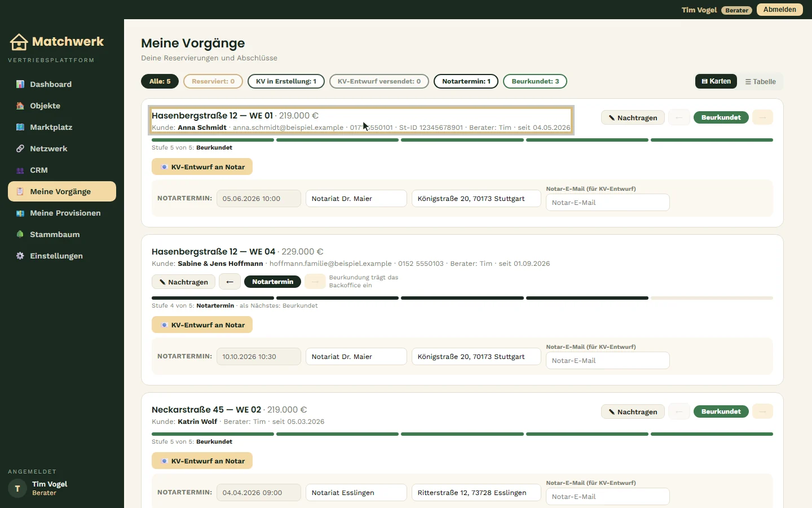Screen dimensions: 812x508
Task: Click Nachtragen on Hasenbergstraße WE 04 card
Action: [x=183, y=282]
